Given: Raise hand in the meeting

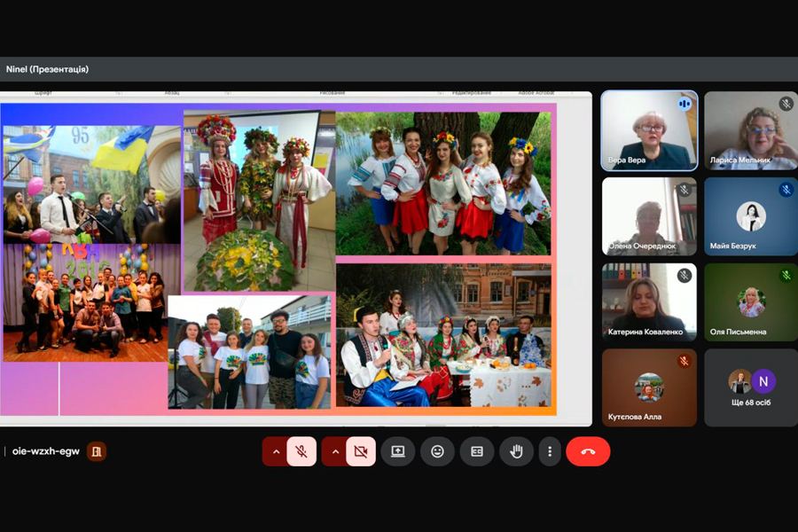Looking at the screenshot, I should click(516, 451).
